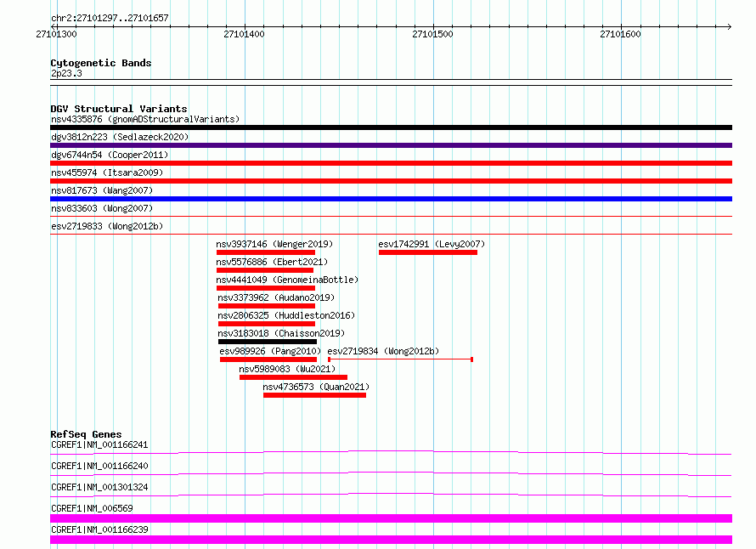
Task: Click the 27101600 ruler position
Action: [620, 34]
